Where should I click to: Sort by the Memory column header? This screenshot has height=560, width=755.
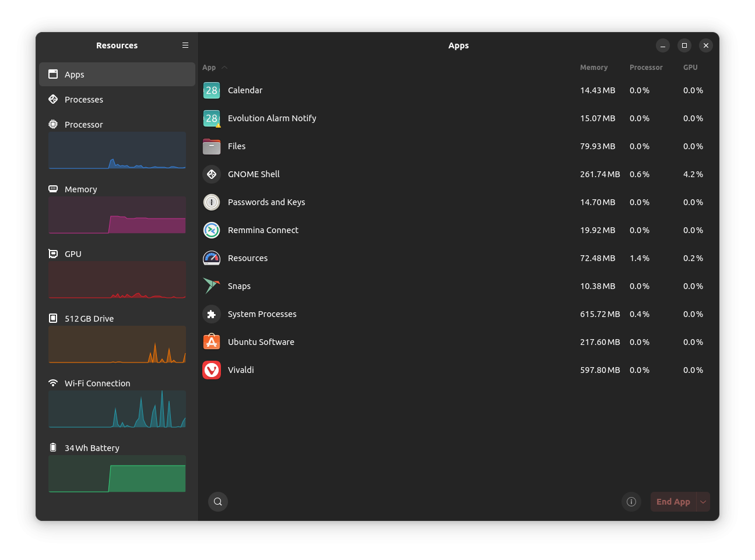[x=594, y=68]
